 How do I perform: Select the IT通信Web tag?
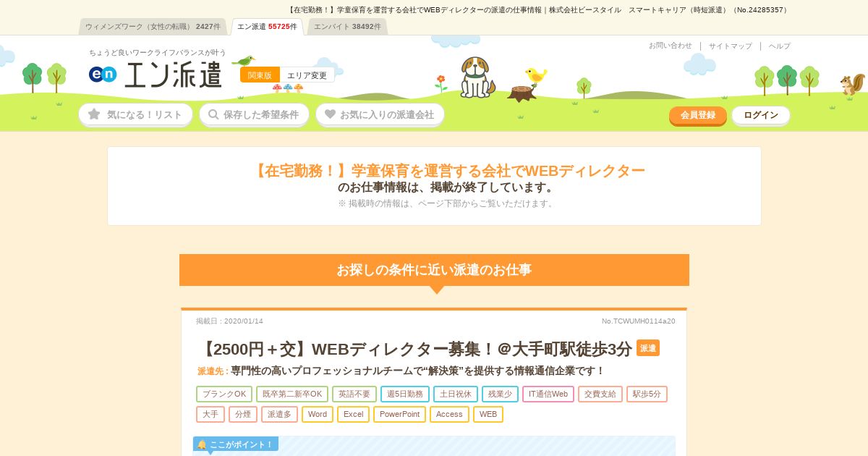click(x=548, y=394)
